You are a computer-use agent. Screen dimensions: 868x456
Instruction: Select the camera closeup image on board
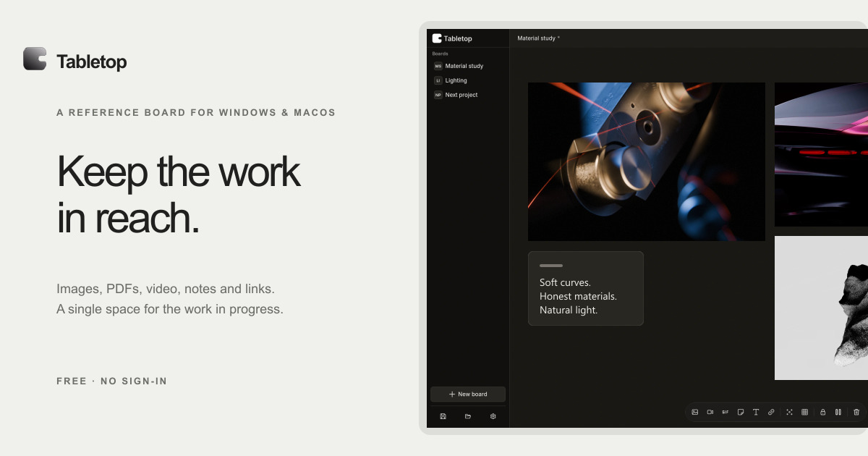tap(647, 161)
